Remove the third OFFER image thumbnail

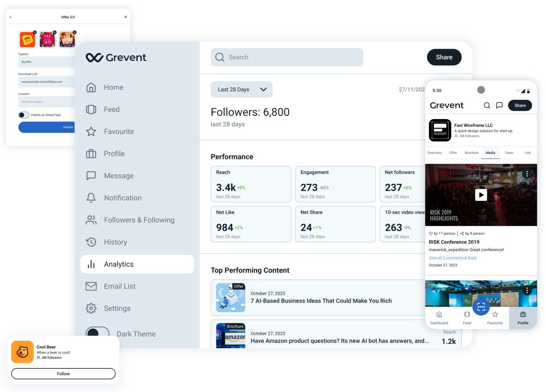(x=75, y=32)
